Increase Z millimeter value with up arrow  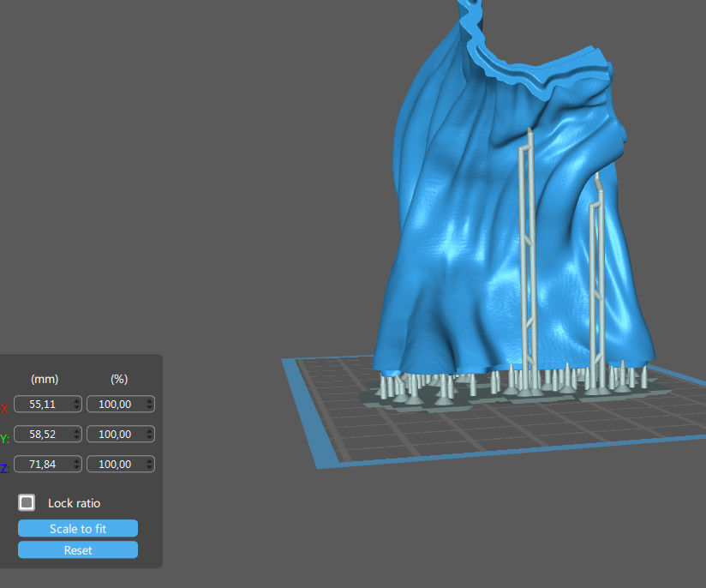pyautogui.click(x=77, y=461)
